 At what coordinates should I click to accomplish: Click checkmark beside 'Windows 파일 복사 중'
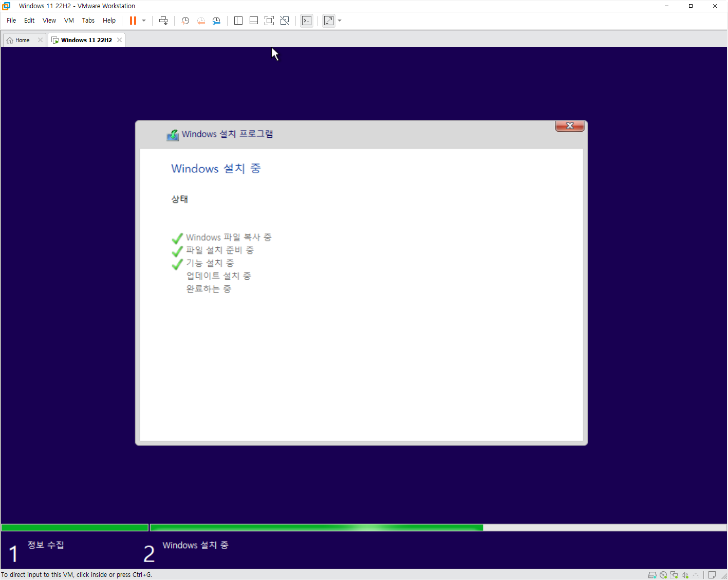pos(177,239)
